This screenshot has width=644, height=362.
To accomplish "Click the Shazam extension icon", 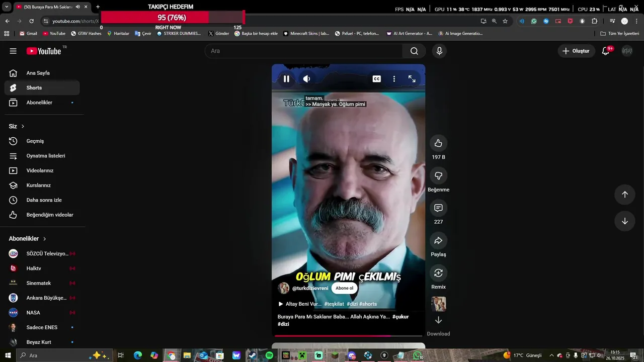I will [546, 21].
